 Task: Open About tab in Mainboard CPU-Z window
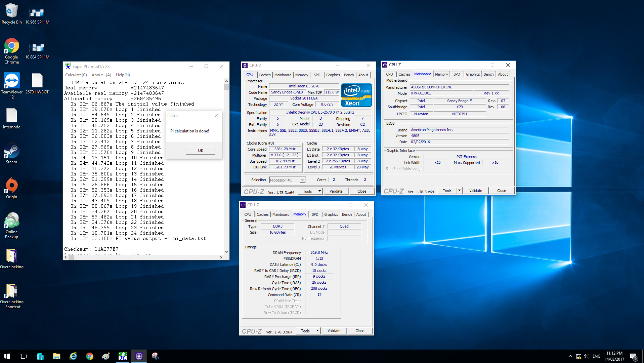[503, 74]
